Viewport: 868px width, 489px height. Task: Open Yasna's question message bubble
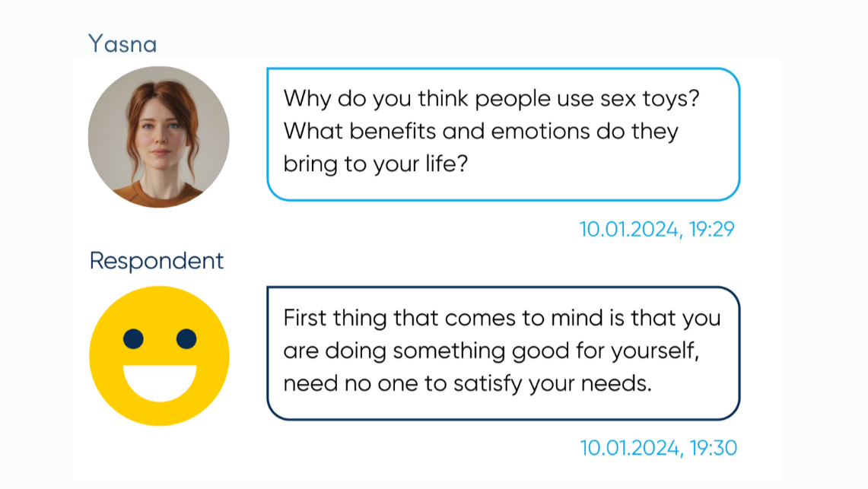503,134
